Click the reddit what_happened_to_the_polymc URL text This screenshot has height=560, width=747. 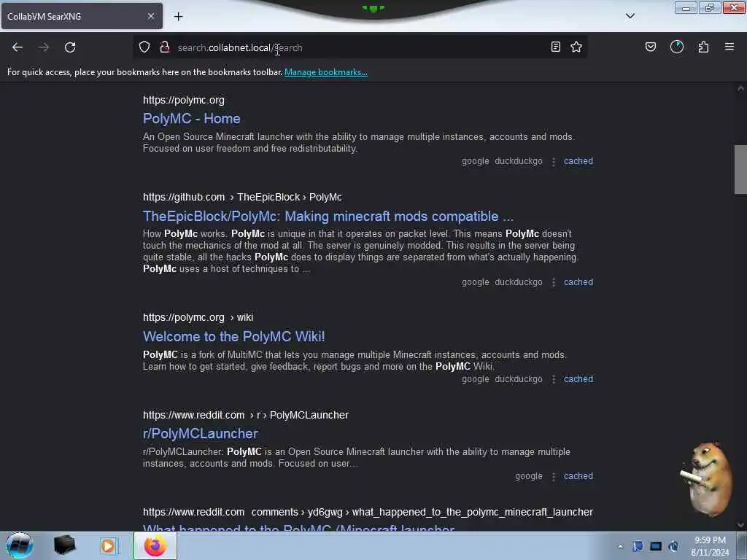(368, 512)
